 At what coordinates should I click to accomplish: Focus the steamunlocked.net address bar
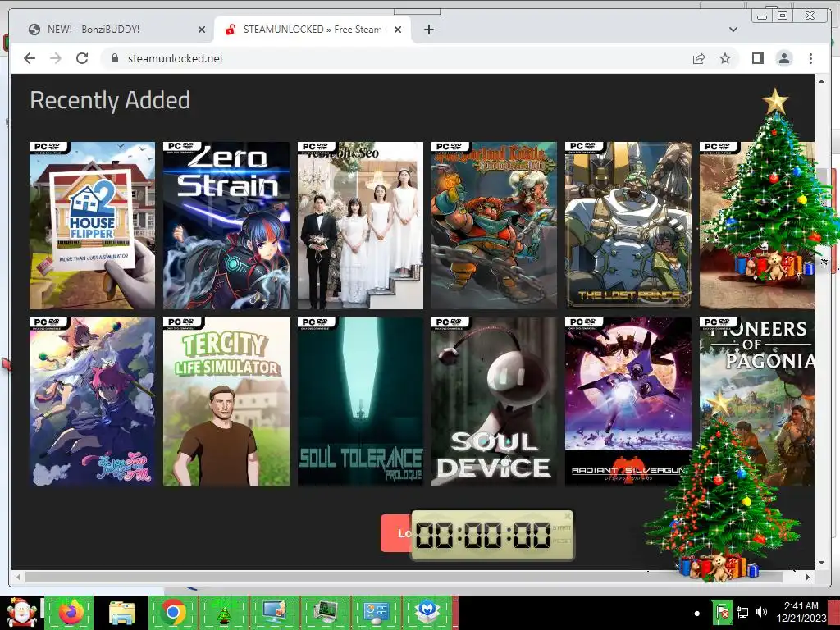click(396, 58)
